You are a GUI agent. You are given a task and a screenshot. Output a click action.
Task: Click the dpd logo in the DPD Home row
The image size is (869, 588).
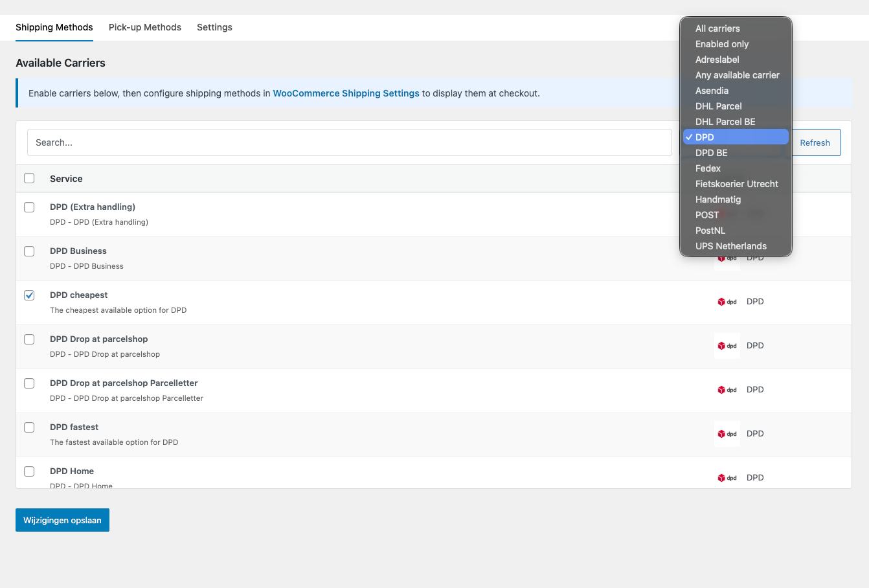(x=727, y=478)
